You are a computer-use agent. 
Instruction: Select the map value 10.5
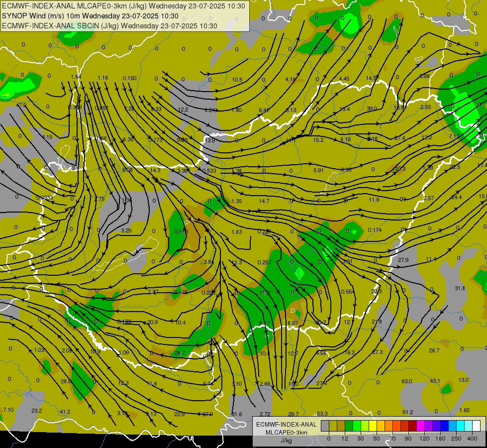(x=237, y=80)
